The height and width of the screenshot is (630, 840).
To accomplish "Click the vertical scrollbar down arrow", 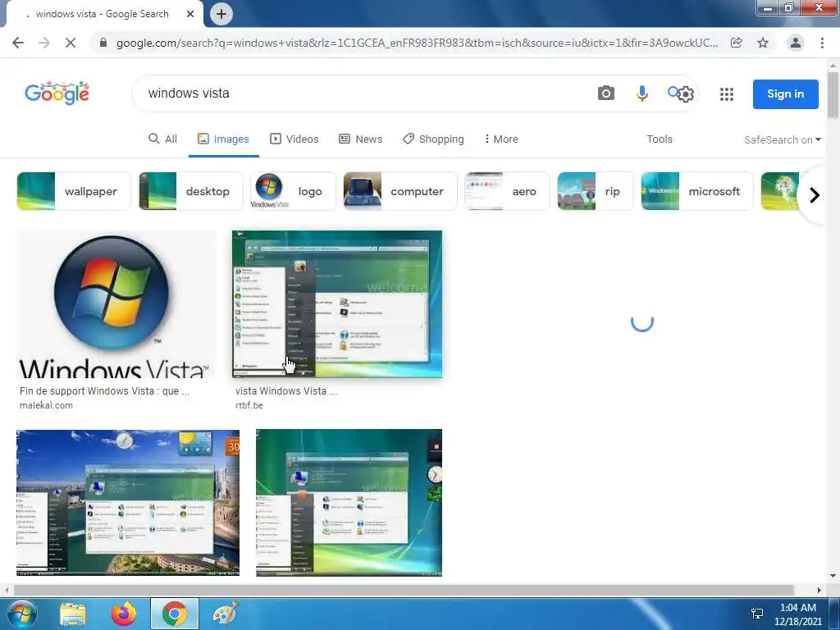I will (833, 576).
